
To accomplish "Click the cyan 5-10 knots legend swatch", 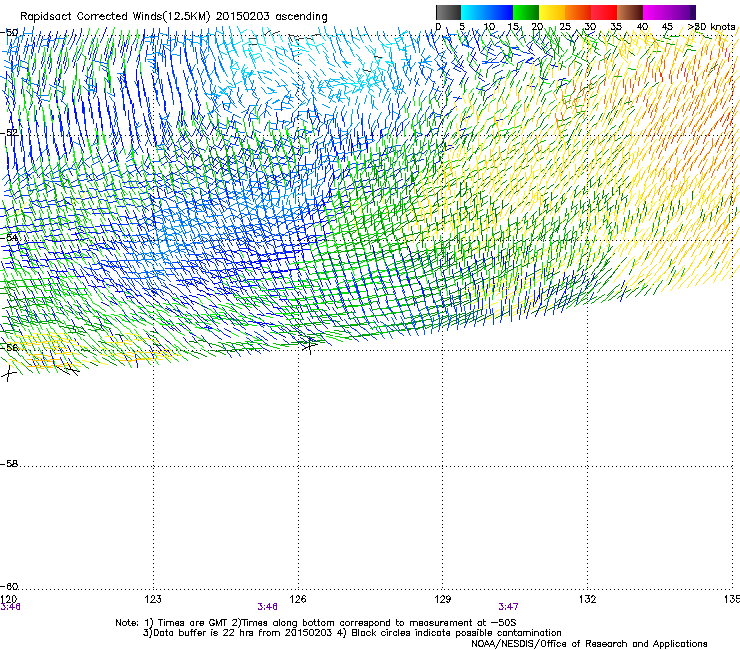I will [474, 12].
